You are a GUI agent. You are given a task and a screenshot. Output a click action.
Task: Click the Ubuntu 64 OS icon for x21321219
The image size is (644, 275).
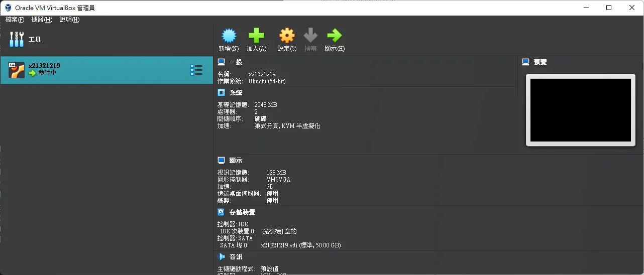[x=17, y=70]
